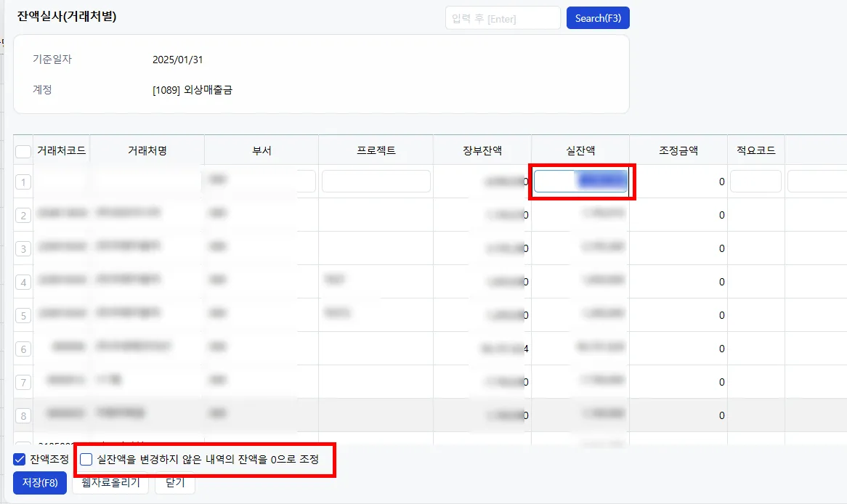Click the Search(F3) button
The image size is (847, 504).
[597, 18]
